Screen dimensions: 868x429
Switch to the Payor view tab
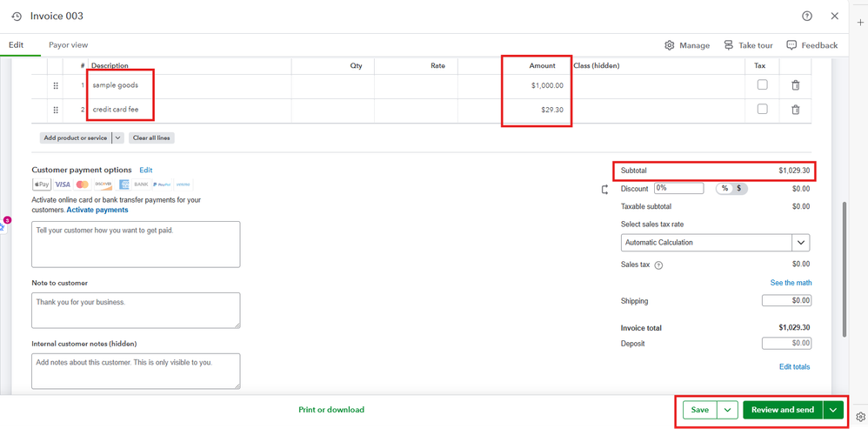(x=68, y=45)
